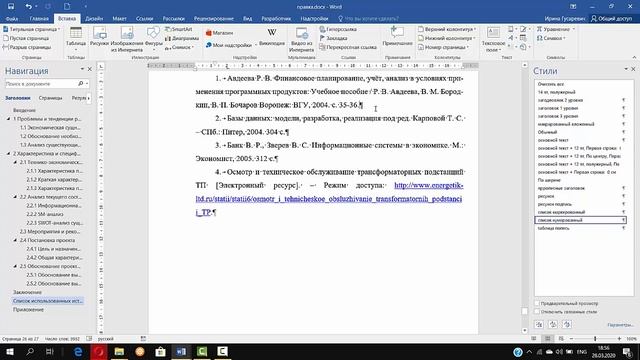Open the Файл tab
The width and height of the screenshot is (640, 360).
[x=11, y=19]
